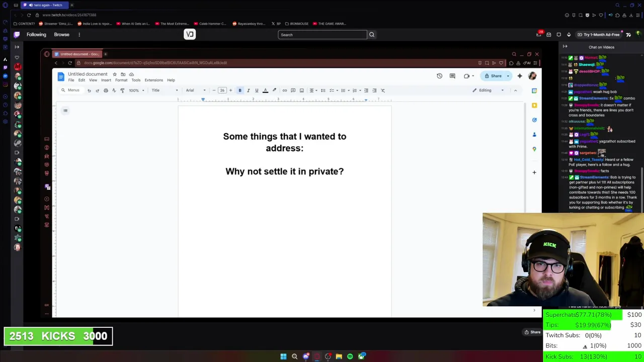
Task: Click the clear formatting icon
Action: 383,90
